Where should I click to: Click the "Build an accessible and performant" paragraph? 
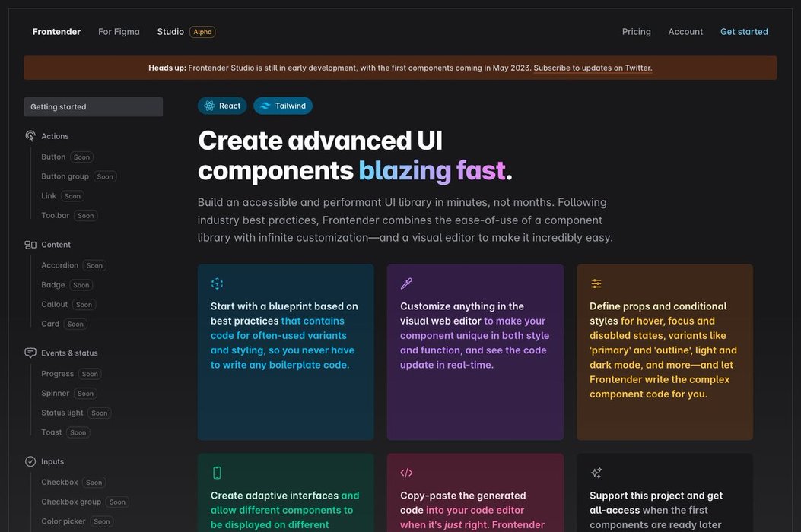(x=405, y=220)
